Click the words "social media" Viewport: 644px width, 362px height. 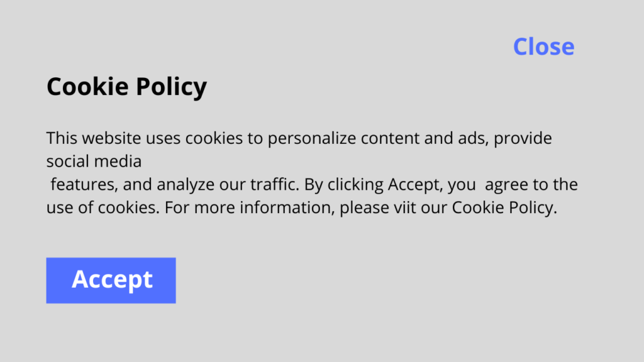(x=94, y=162)
